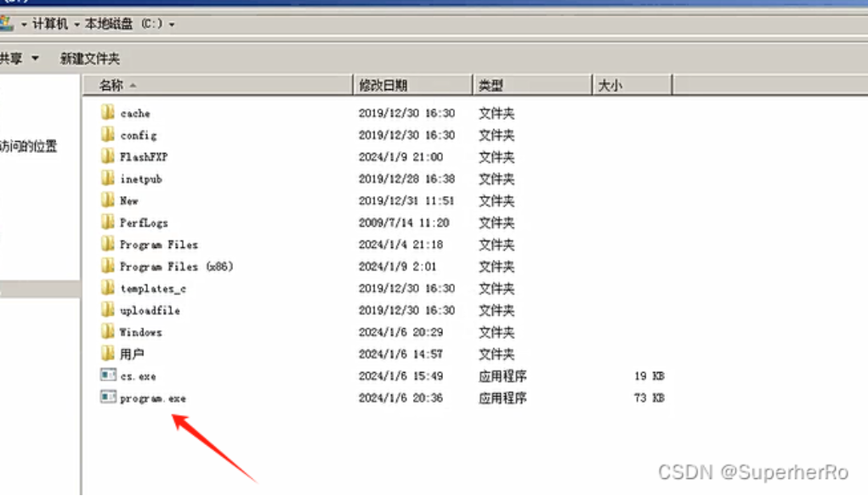Click the templates_c folder name
868x496 pixels.
point(153,289)
